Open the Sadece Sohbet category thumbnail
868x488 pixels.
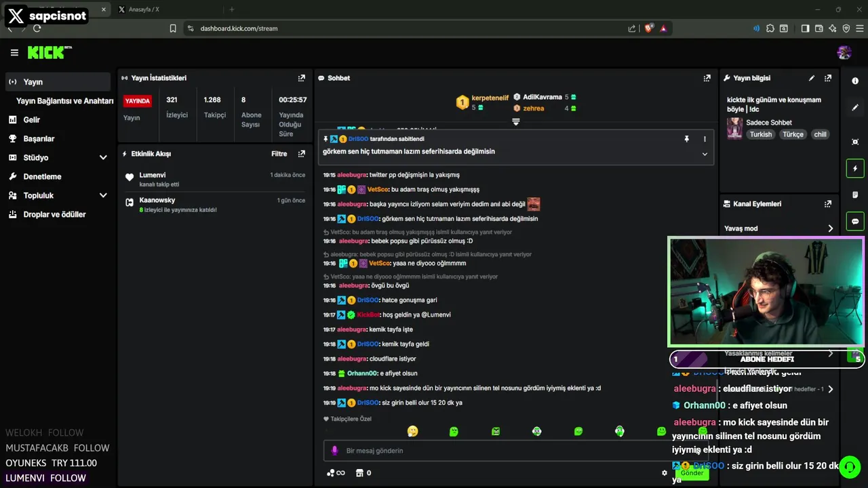point(734,128)
